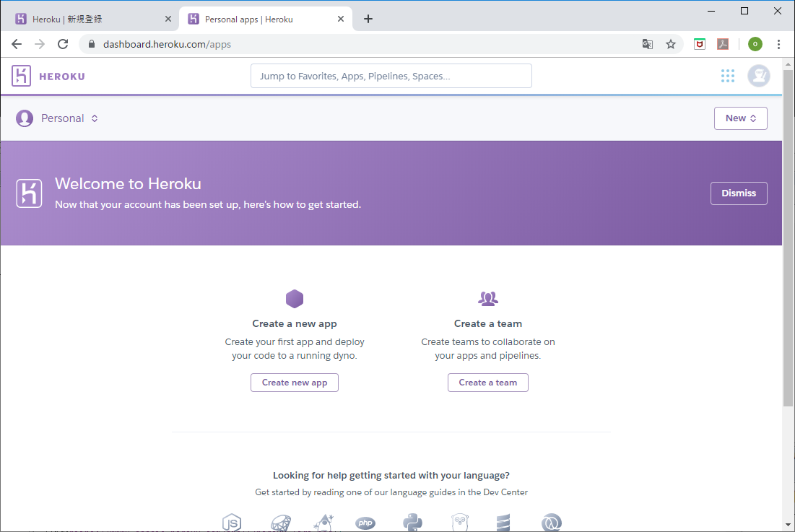Click the scrollbar down arrow
This screenshot has width=795, height=532.
787,525
